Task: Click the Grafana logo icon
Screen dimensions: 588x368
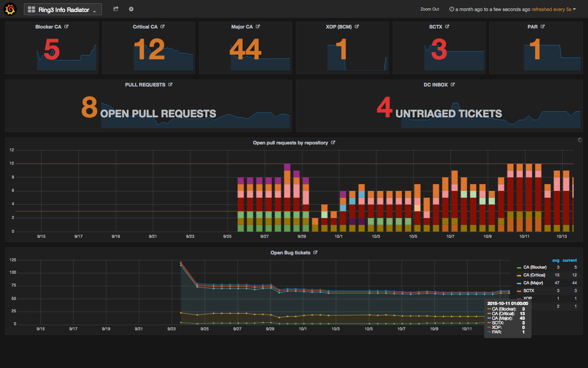Action: (11, 9)
